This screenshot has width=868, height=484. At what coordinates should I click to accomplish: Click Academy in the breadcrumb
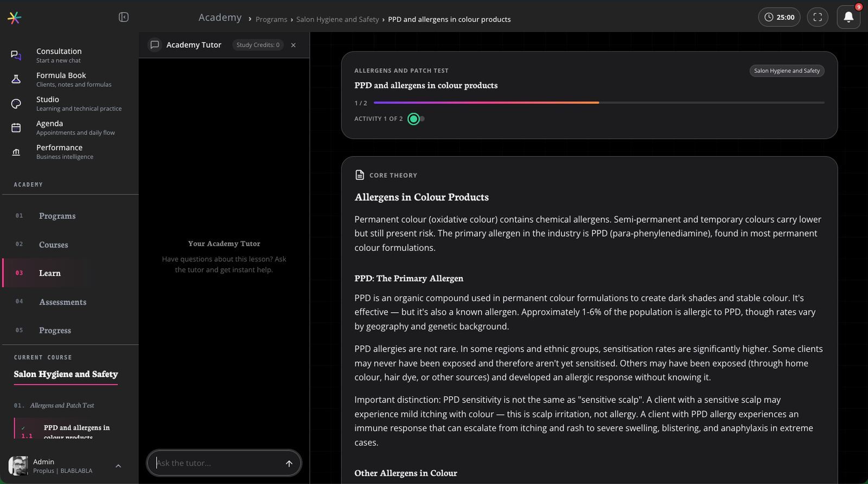220,18
